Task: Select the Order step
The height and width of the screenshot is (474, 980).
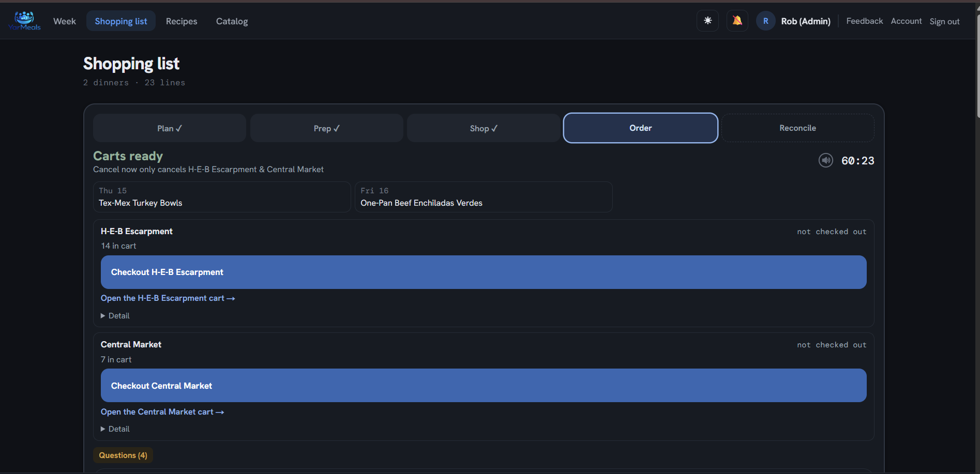Action: click(x=641, y=128)
